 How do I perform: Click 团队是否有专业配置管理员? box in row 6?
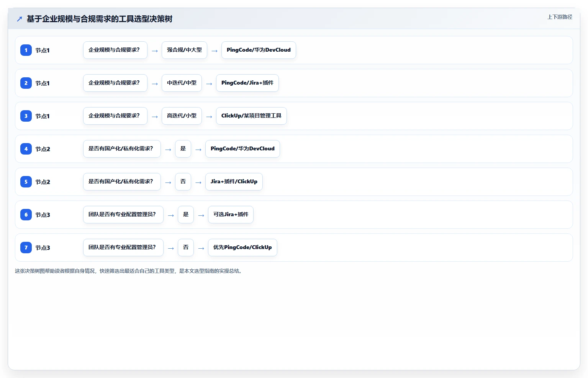pos(123,215)
